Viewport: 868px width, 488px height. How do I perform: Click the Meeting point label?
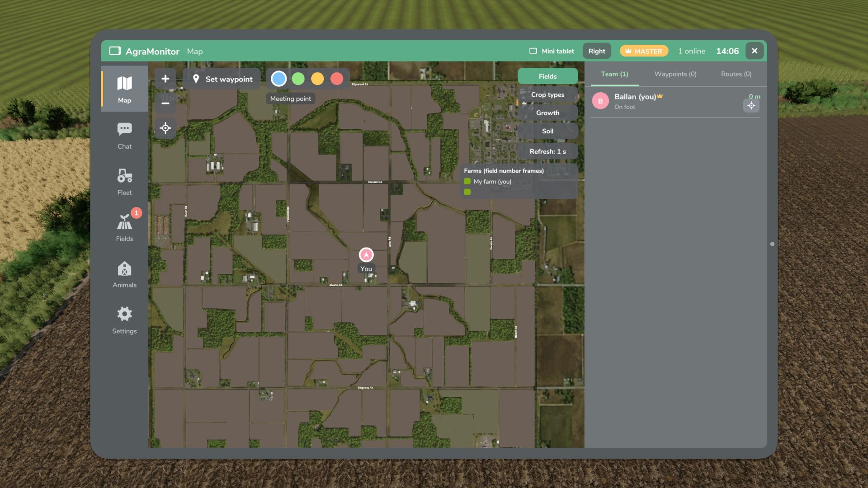point(291,99)
